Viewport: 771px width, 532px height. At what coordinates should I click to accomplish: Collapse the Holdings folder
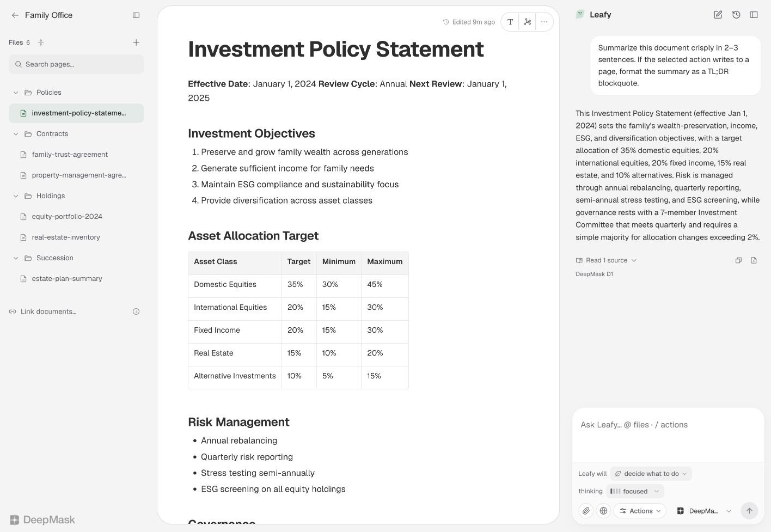click(16, 196)
